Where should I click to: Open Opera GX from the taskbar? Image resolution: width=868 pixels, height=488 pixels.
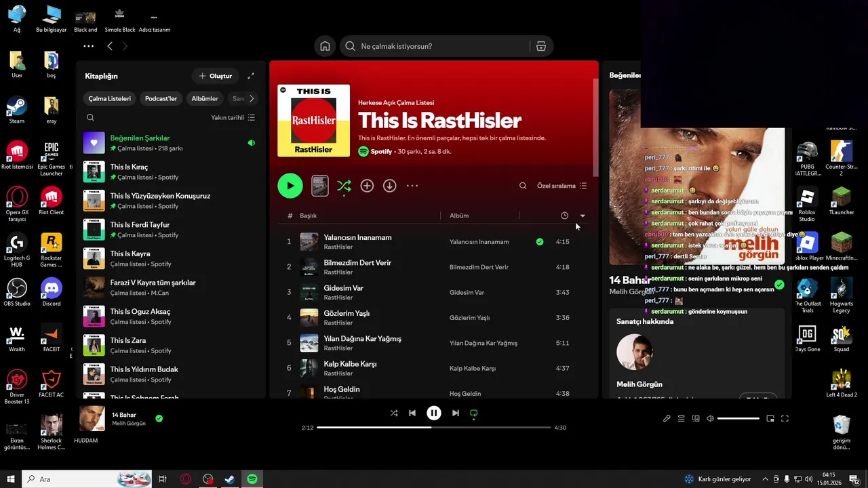(186, 479)
